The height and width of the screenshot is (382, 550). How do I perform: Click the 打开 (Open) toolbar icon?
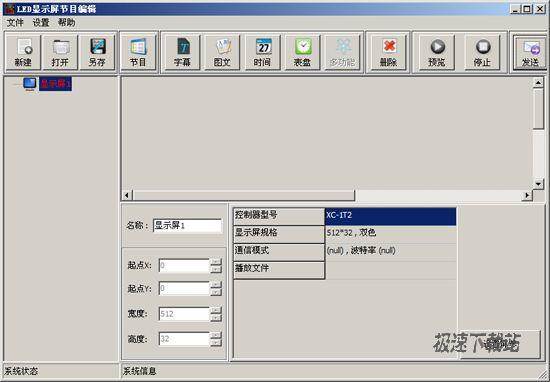coord(60,52)
